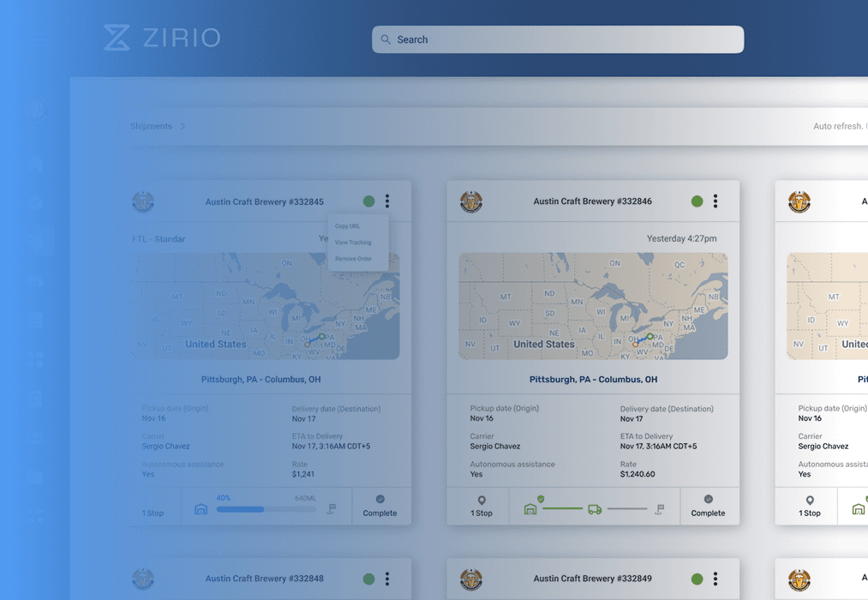Click the Zirio logo icon

pos(116,37)
